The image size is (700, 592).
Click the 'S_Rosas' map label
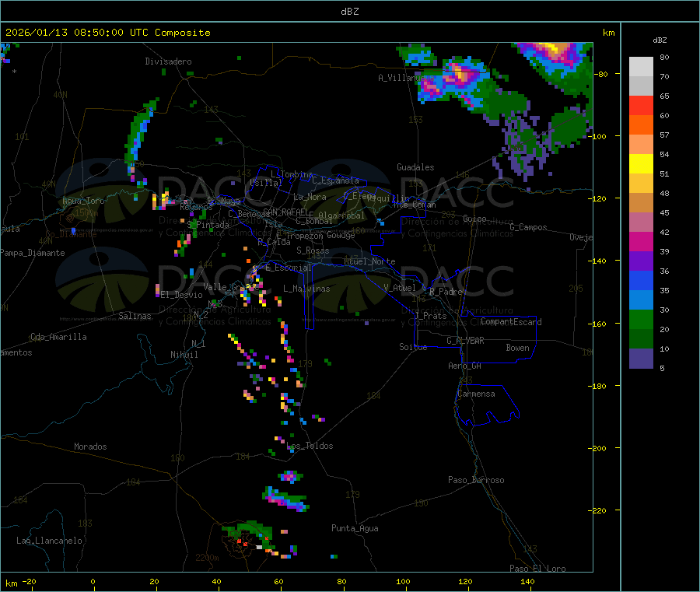(x=313, y=250)
